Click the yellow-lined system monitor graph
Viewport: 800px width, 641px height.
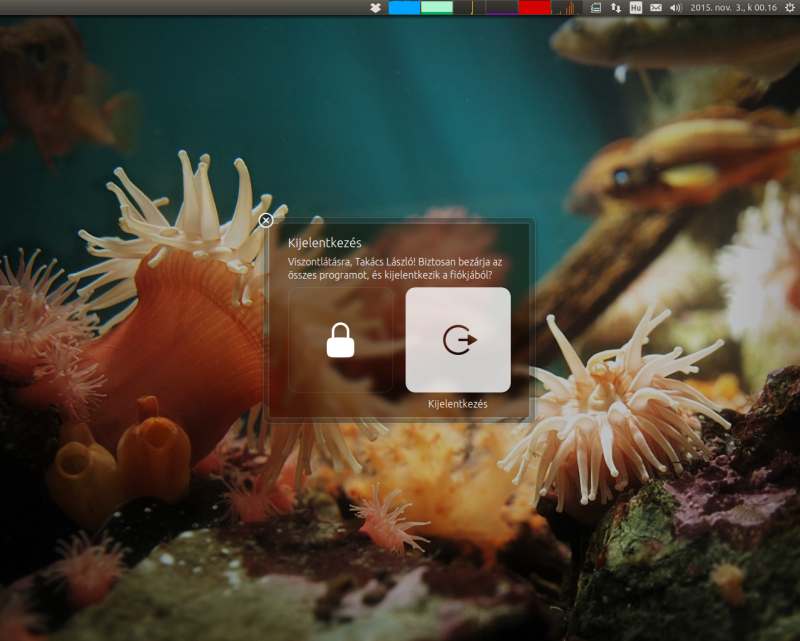click(x=469, y=8)
